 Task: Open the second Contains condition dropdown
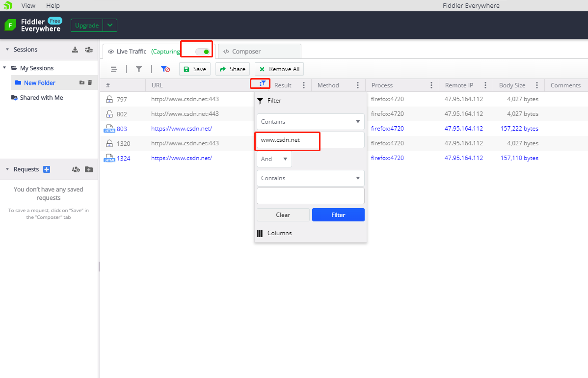pyautogui.click(x=311, y=178)
